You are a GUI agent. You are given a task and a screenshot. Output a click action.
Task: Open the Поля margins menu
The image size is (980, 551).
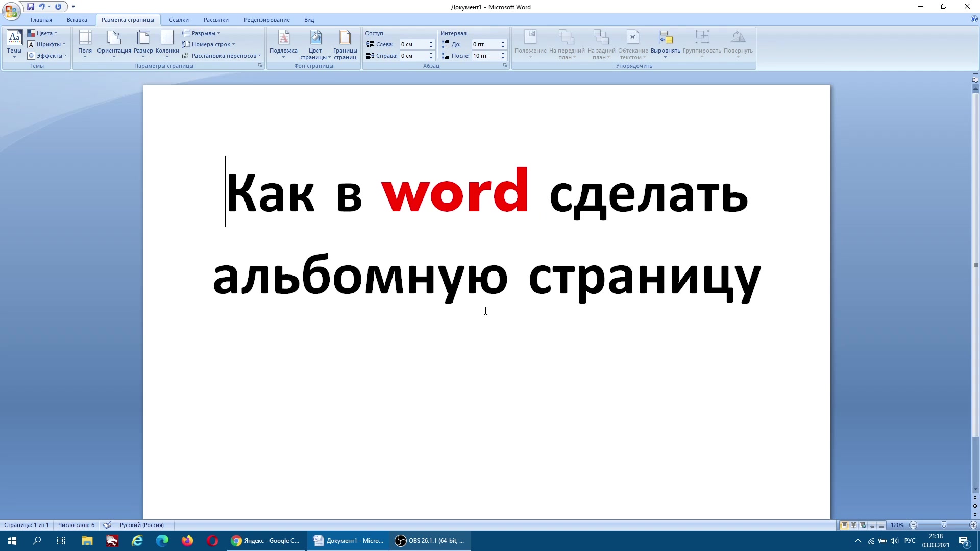click(x=85, y=43)
